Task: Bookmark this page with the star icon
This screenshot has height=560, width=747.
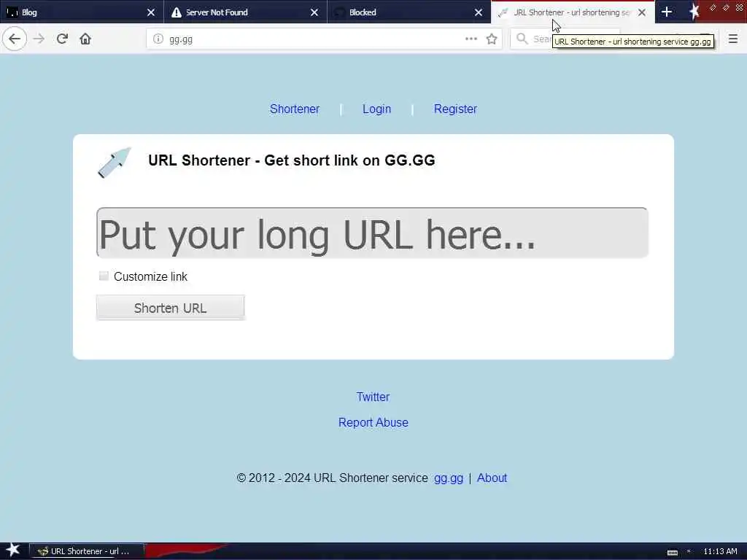Action: pyautogui.click(x=492, y=39)
